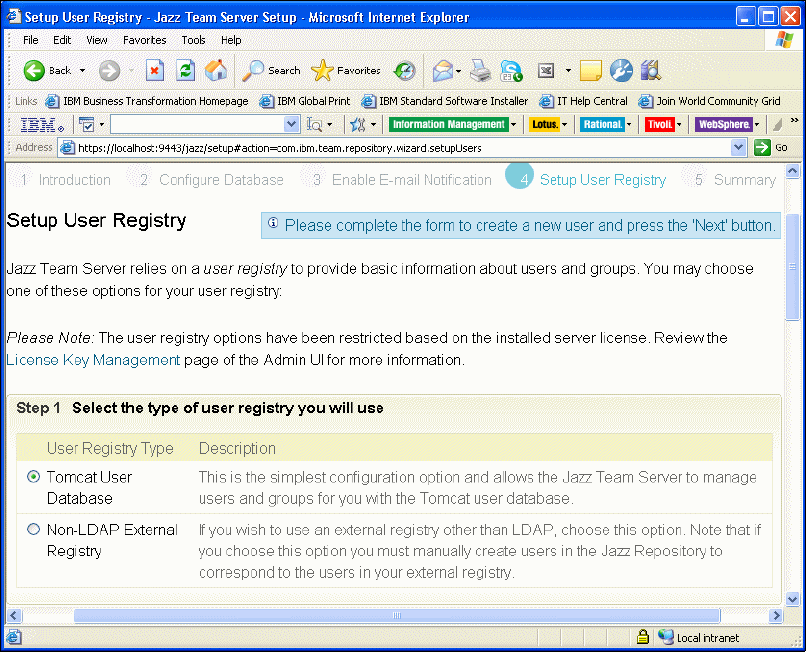
Task: Open the address bar URL dropdown
Action: coord(739,148)
